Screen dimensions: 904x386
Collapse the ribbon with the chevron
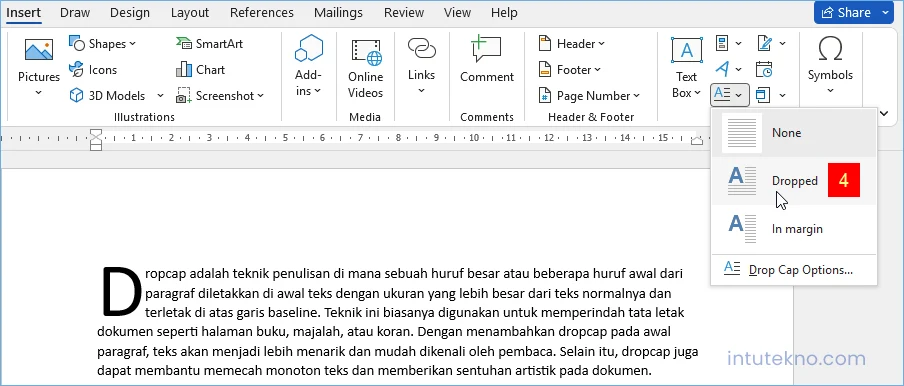(884, 114)
